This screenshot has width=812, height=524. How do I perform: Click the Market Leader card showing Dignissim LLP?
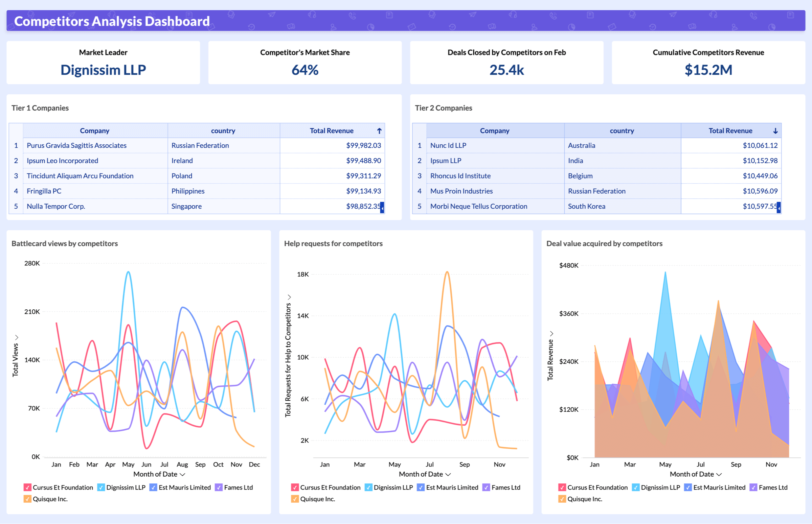coord(103,63)
